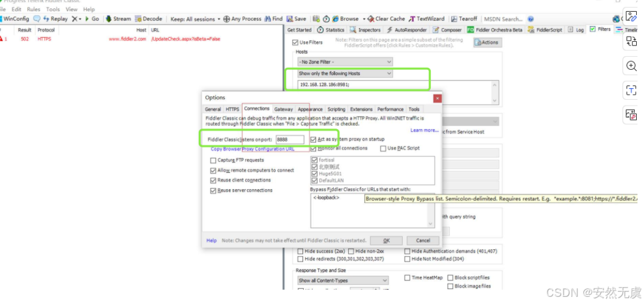The width and height of the screenshot is (644, 304).
Task: Open the Fiddler Orchestra Beta tab
Action: click(x=495, y=30)
